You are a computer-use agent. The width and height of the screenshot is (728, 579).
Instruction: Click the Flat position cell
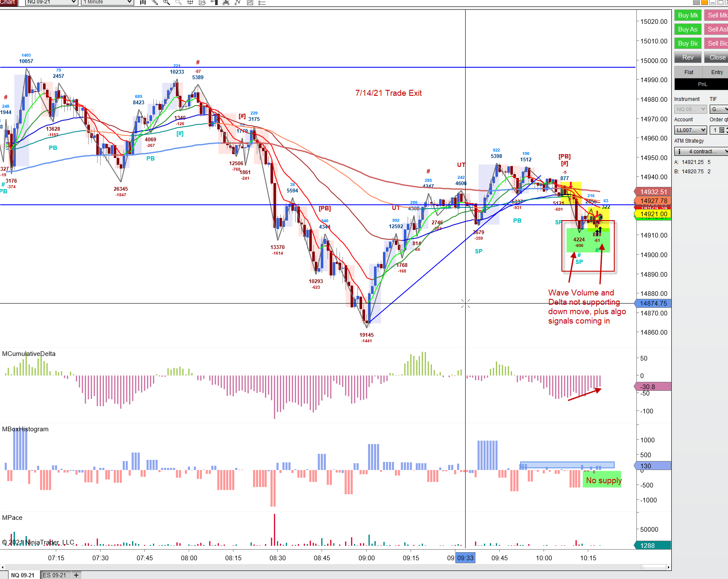688,72
